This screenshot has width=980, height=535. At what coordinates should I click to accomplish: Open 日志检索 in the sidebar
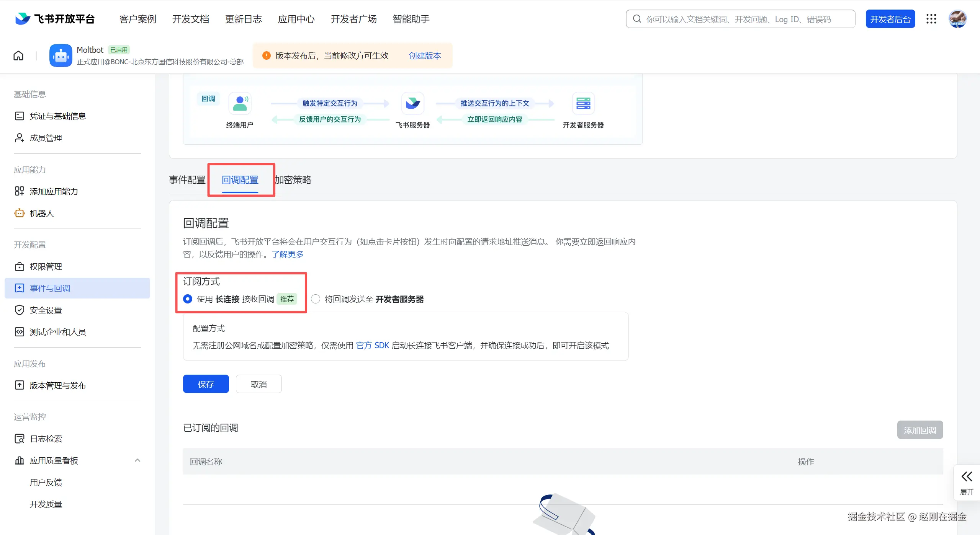coord(46,439)
